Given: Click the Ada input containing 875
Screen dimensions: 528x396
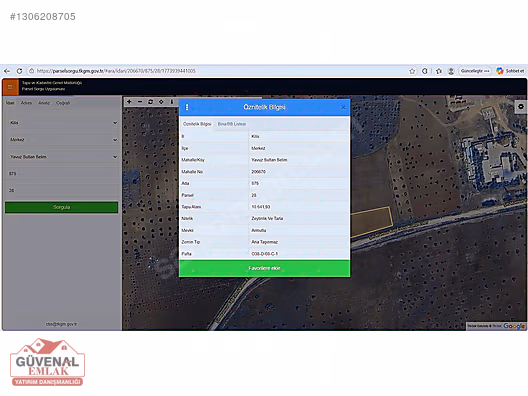Looking at the screenshot, I should point(63,174).
